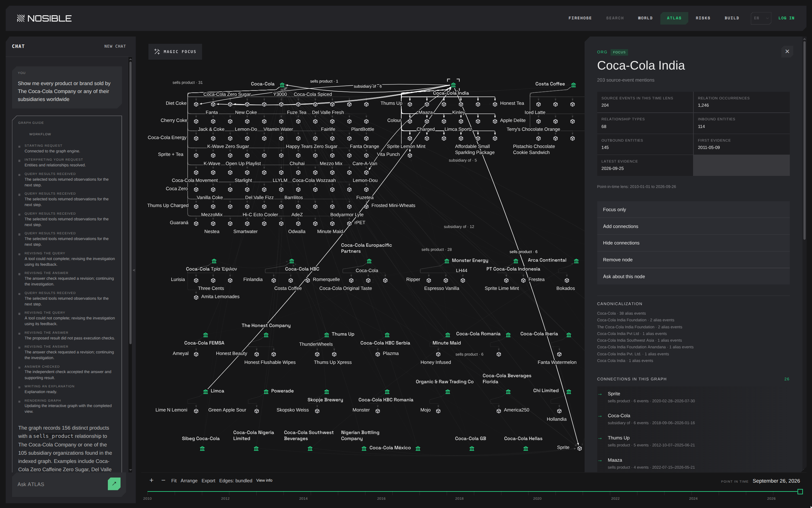Toggle Focus only option
This screenshot has width=812, height=508.
pos(693,209)
